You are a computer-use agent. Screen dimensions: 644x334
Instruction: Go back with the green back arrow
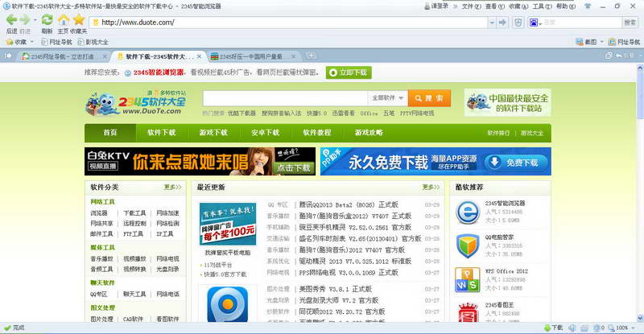pos(11,19)
